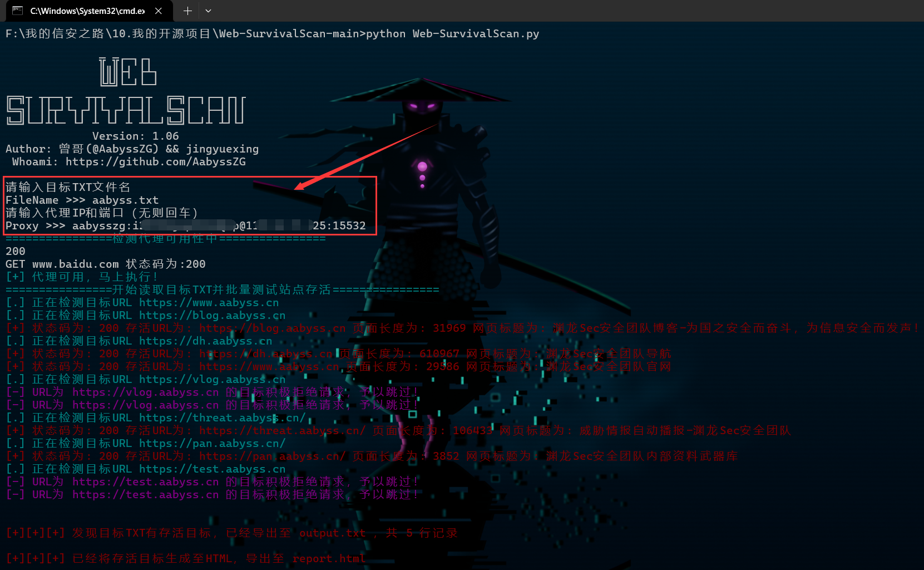Click '正在检测目标URL https://pan.aabyss.cn/' line
The width and height of the screenshot is (924, 570).
coord(146,443)
